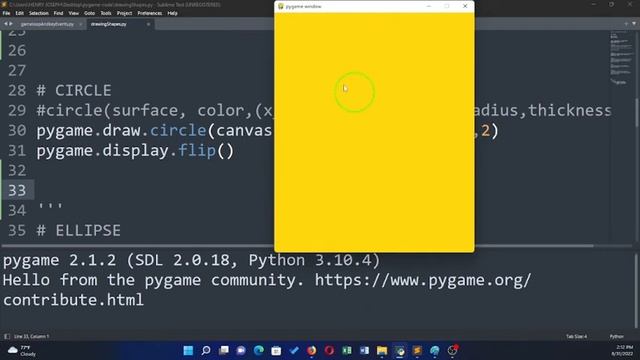The height and width of the screenshot is (360, 640).
Task: Click the add new tab plus icon
Action: [x=626, y=24]
